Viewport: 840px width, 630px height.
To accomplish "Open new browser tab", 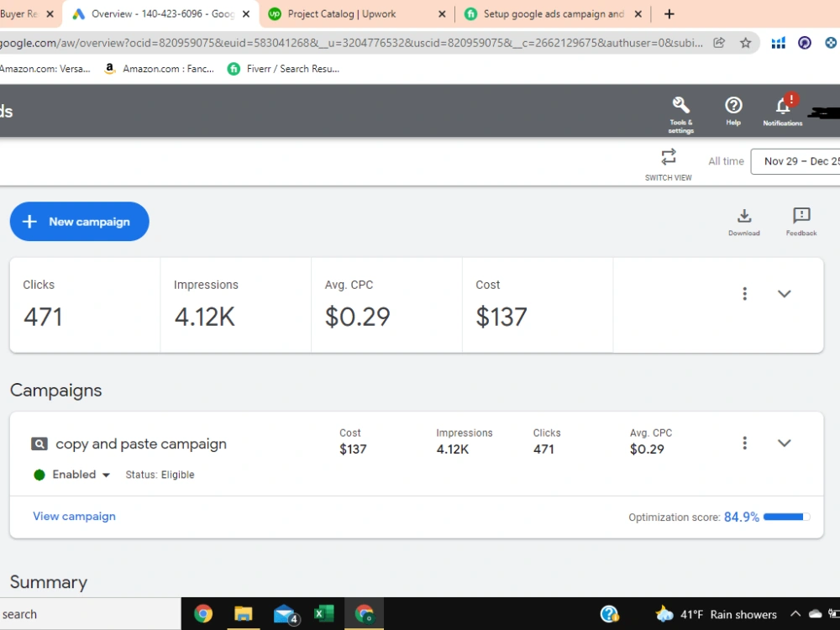I will click(x=669, y=14).
